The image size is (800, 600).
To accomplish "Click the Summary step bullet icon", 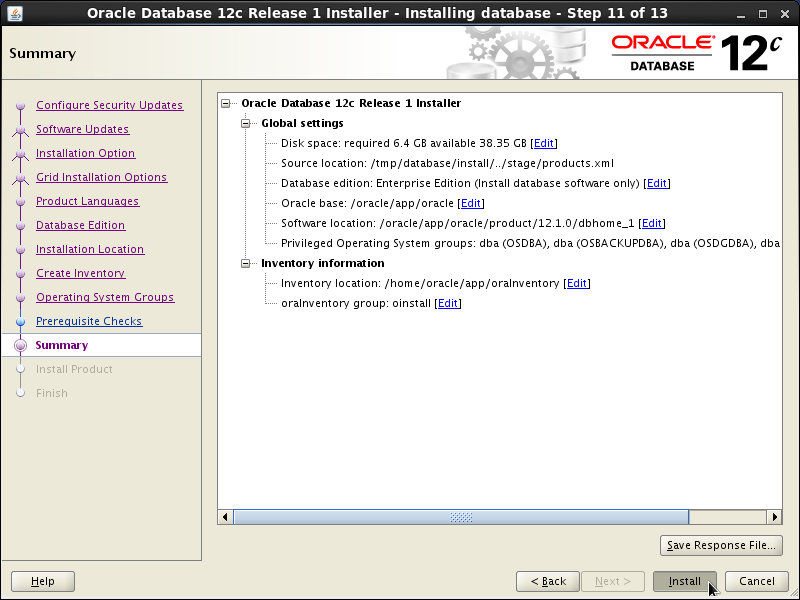I will pyautogui.click(x=20, y=345).
